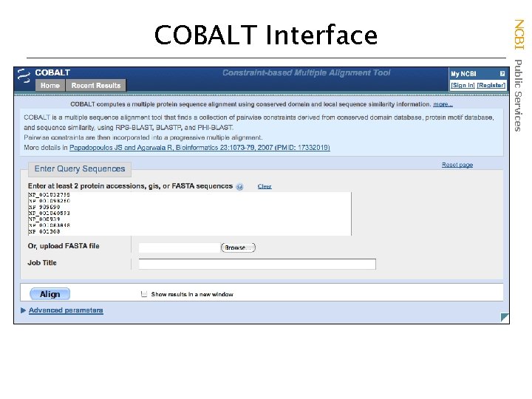Click the Reset page link
This screenshot has width=532, height=399.
(457, 165)
